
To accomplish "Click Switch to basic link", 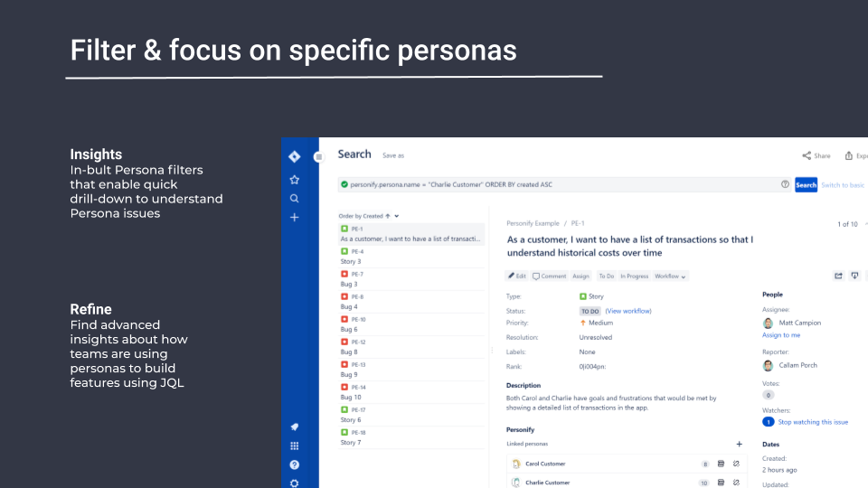I will pos(843,184).
